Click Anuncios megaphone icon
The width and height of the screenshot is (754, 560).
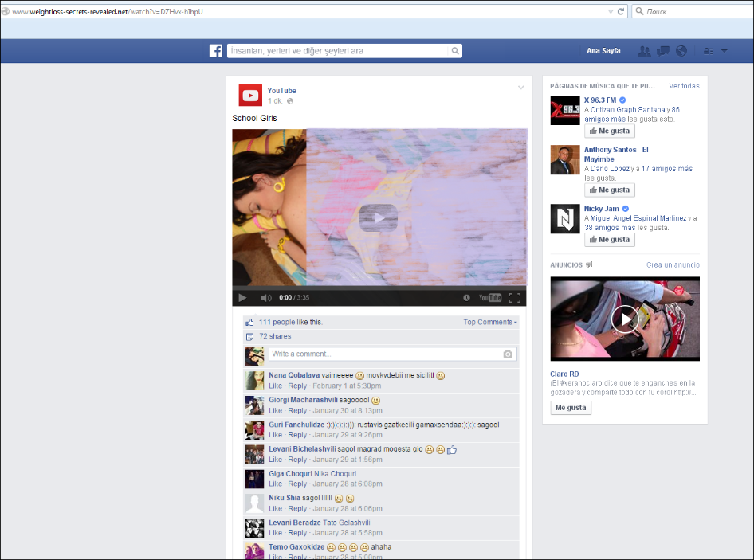[x=589, y=264]
